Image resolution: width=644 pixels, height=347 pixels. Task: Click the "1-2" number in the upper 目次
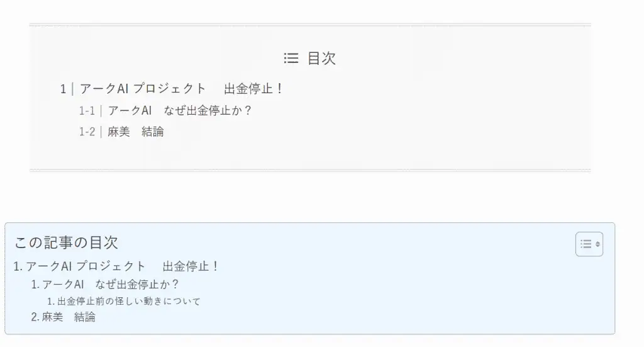tap(87, 132)
